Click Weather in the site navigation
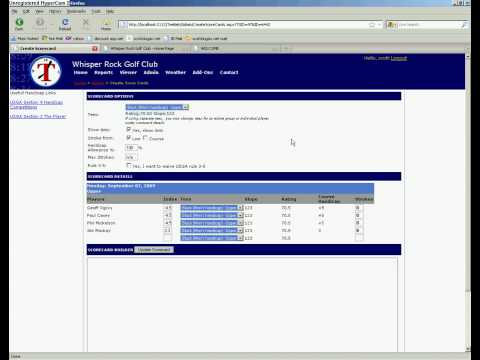The height and width of the screenshot is (360, 480). (176, 72)
